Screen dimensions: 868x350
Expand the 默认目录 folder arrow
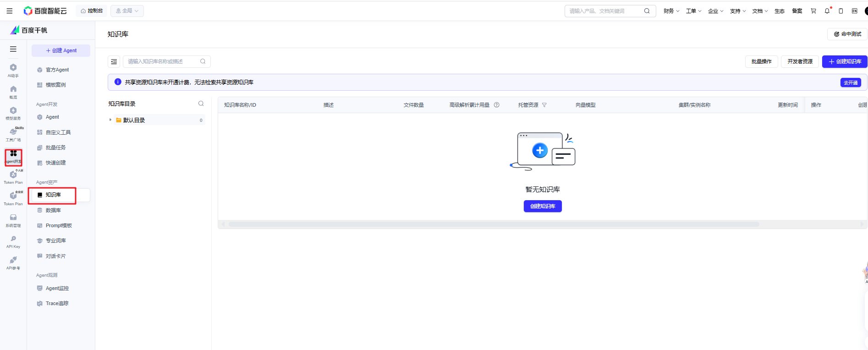coord(110,120)
